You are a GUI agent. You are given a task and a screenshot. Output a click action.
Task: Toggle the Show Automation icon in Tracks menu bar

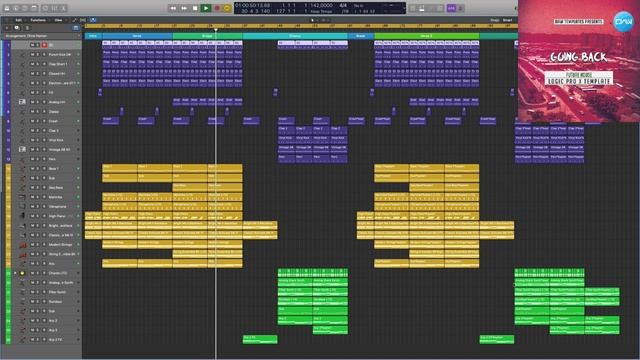click(x=74, y=20)
